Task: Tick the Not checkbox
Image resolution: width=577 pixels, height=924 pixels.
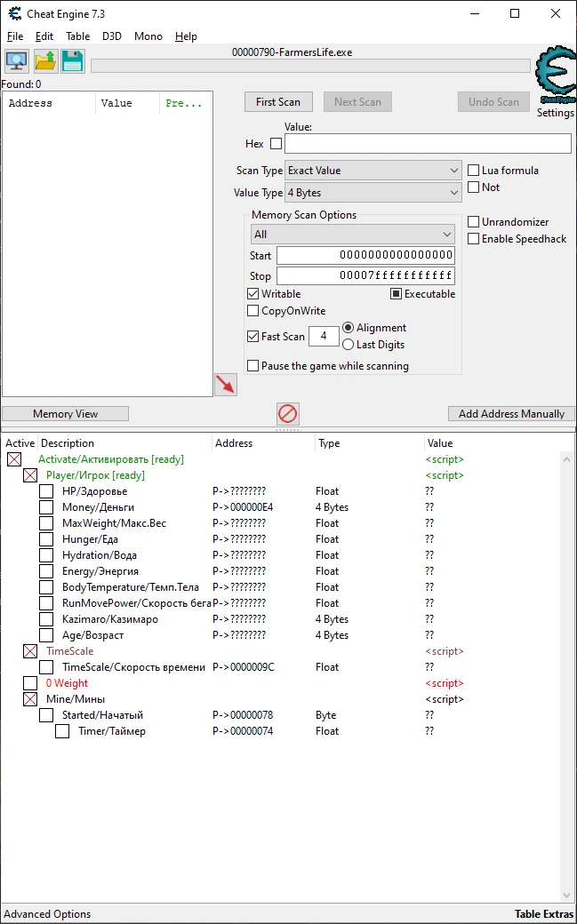Action: (x=473, y=187)
